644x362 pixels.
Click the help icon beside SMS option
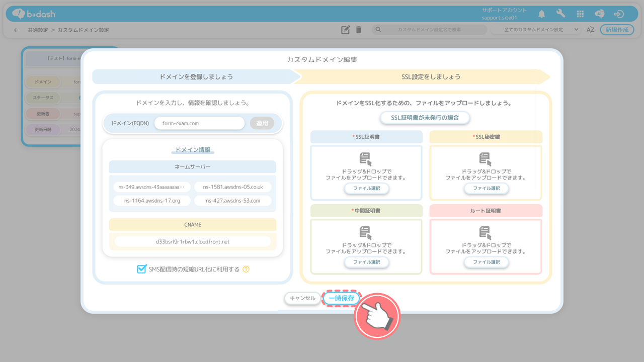tap(246, 269)
